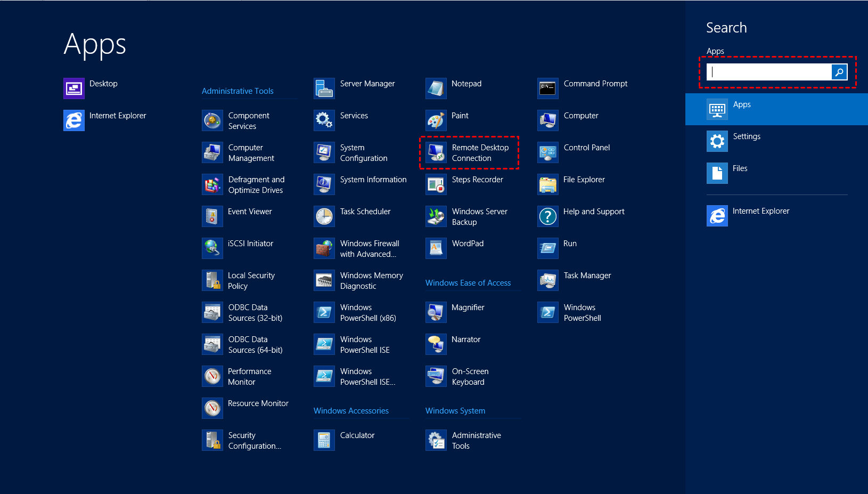The width and height of the screenshot is (868, 494).
Task: Click the Windows Ease of Access header
Action: (468, 283)
